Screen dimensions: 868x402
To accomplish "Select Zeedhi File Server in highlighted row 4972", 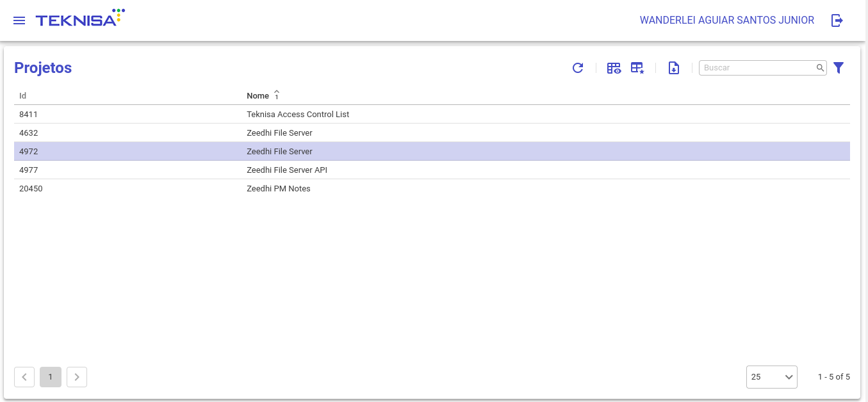I will [279, 152].
